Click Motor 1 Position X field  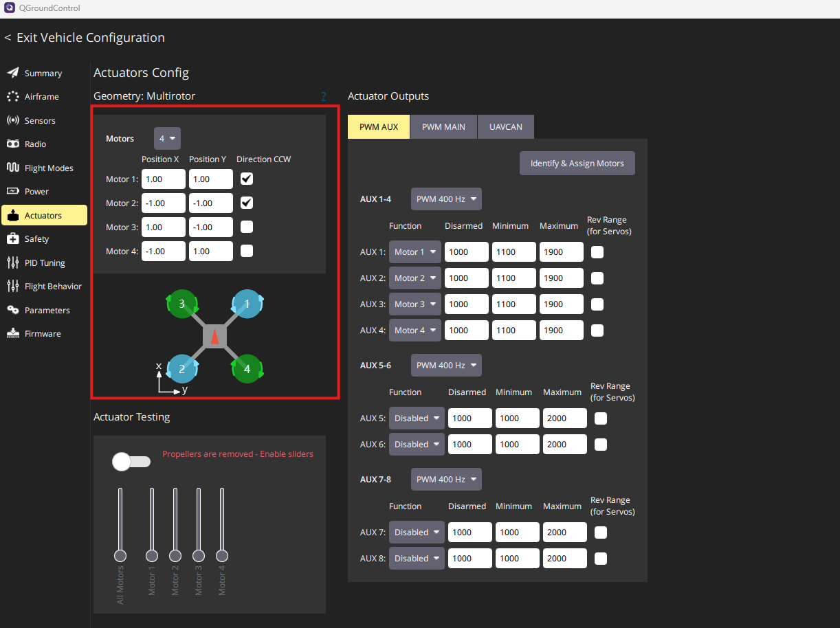point(164,179)
